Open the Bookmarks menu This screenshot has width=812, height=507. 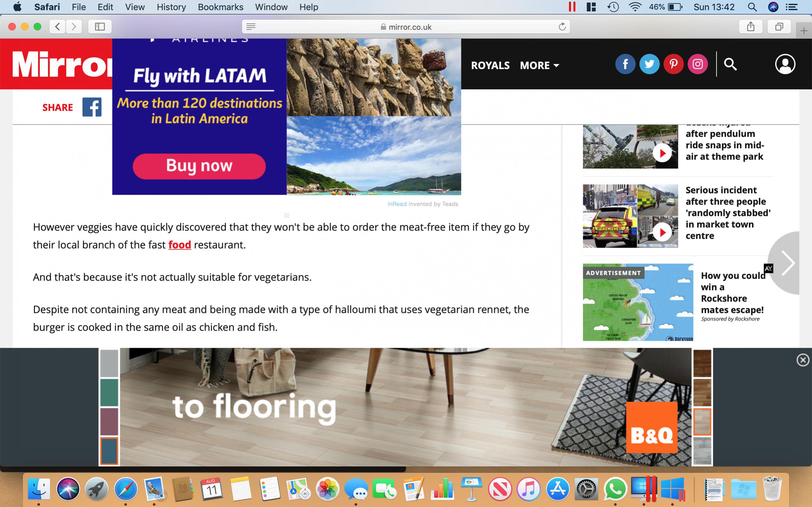click(221, 7)
